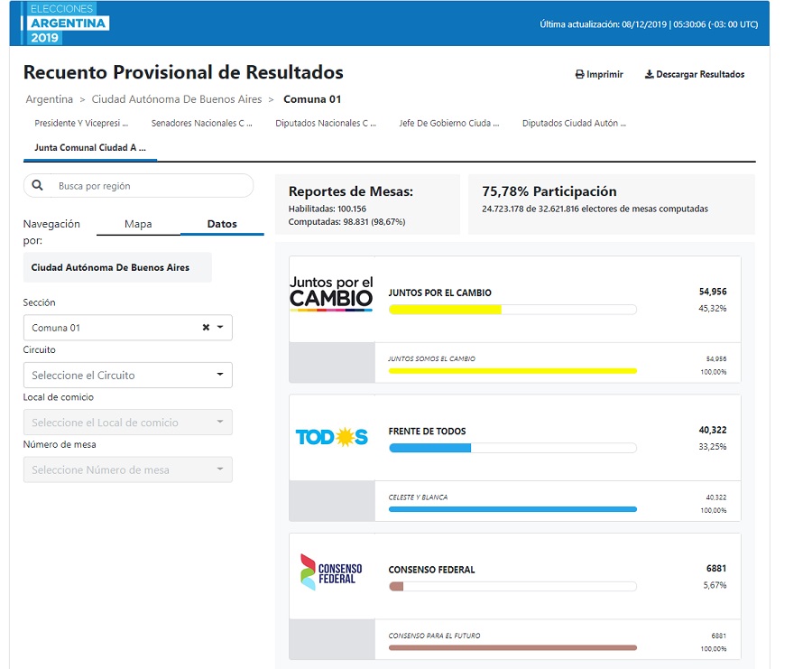Click the Juntos por el Cambio party logo
Image resolution: width=812 pixels, height=669 pixels.
(x=331, y=293)
